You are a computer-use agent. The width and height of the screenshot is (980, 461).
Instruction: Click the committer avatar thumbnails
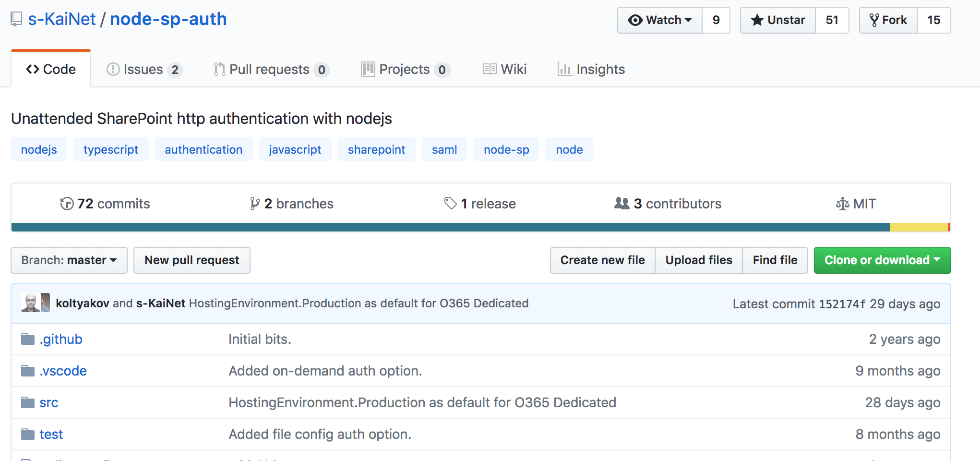(x=36, y=303)
